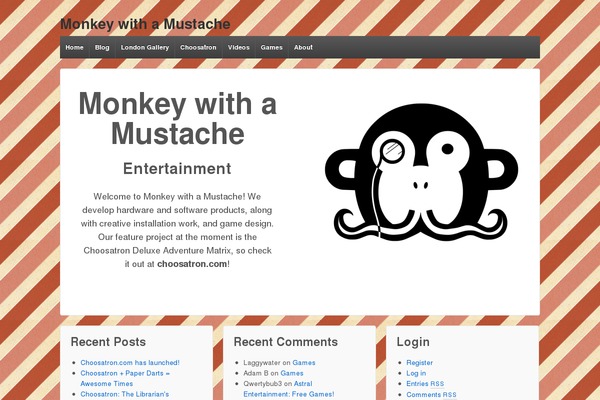Open London Gallery in navigation bar
The width and height of the screenshot is (600, 400).
[145, 47]
